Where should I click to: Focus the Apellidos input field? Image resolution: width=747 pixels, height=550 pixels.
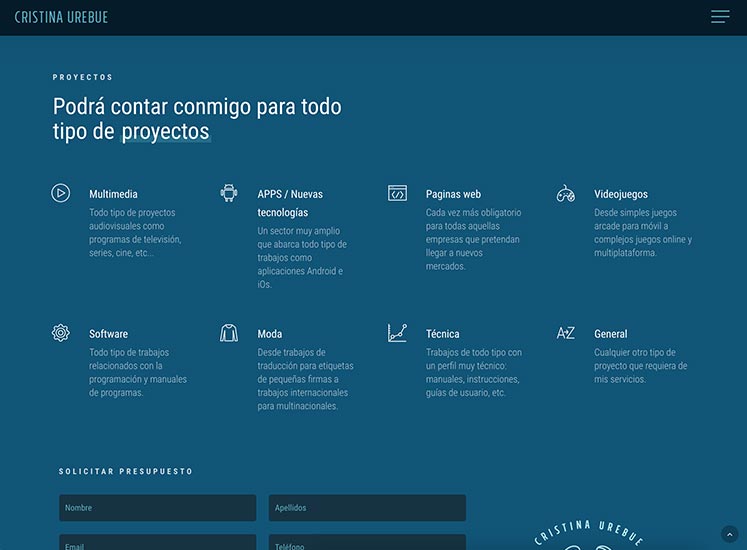click(367, 508)
